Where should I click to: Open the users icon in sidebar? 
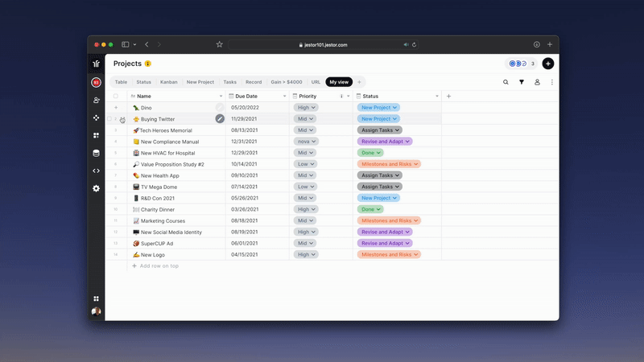[96, 100]
